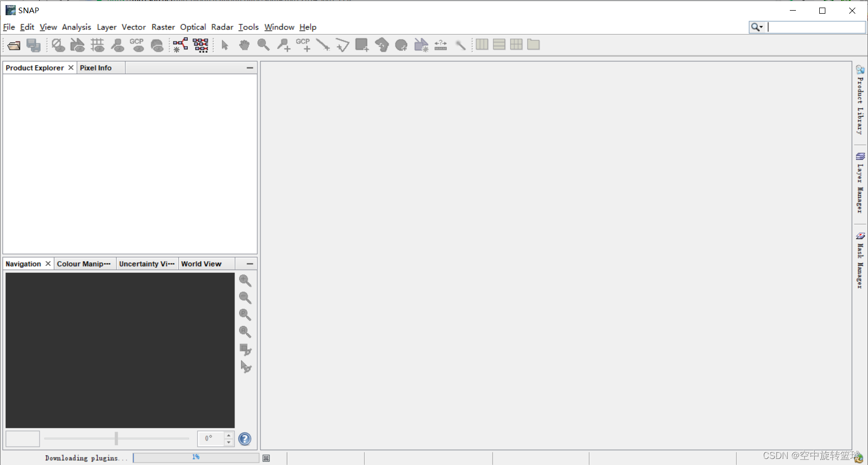This screenshot has height=465, width=868.
Task: Cancel the plugin download task button
Action: pos(266,458)
